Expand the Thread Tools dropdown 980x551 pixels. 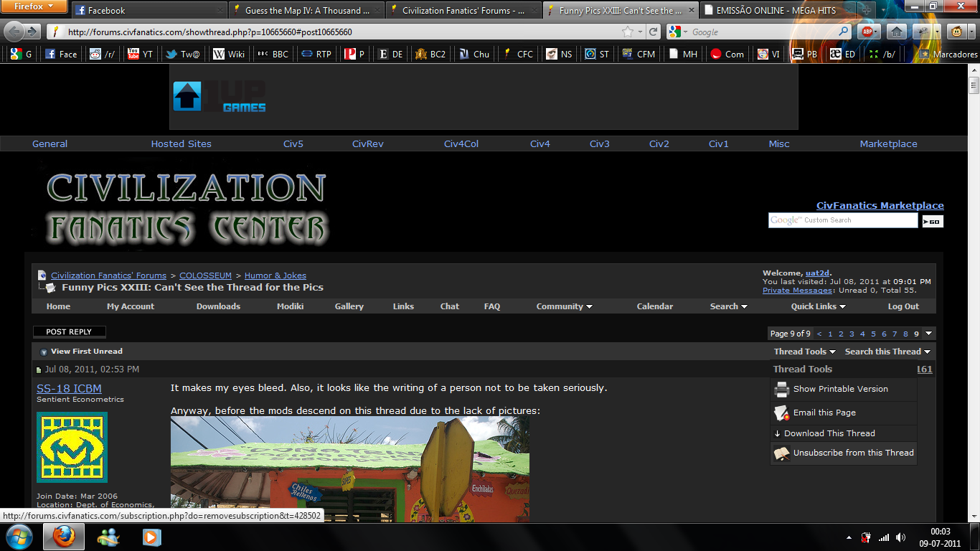[x=804, y=352]
